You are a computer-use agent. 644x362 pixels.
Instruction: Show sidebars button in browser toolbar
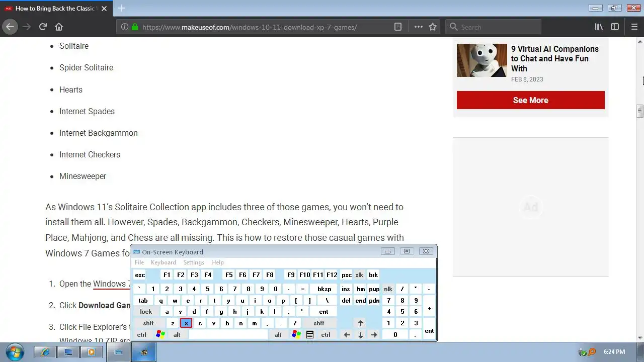click(x=615, y=27)
